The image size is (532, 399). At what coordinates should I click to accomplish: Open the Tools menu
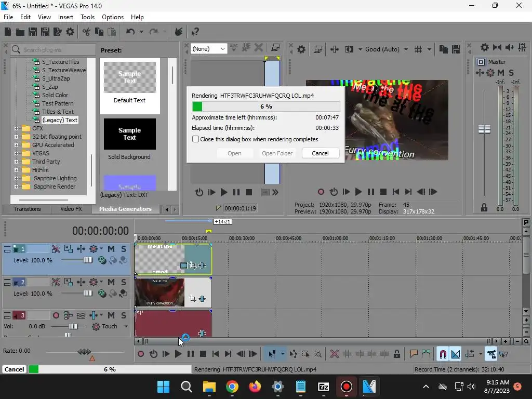tap(87, 17)
